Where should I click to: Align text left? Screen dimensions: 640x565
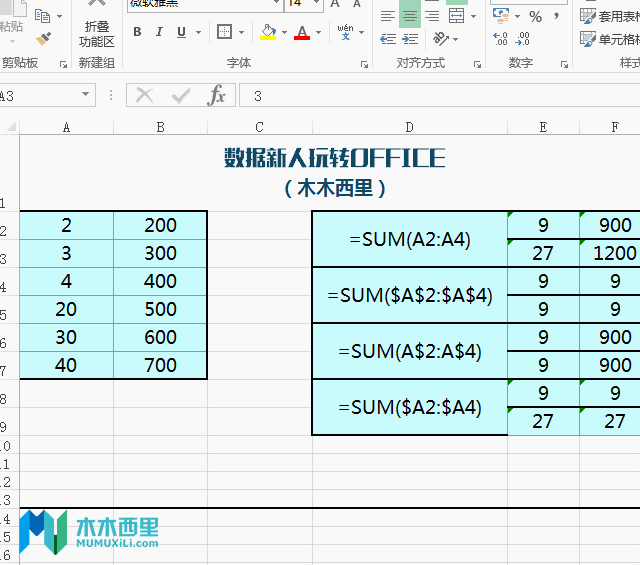tap(388, 16)
